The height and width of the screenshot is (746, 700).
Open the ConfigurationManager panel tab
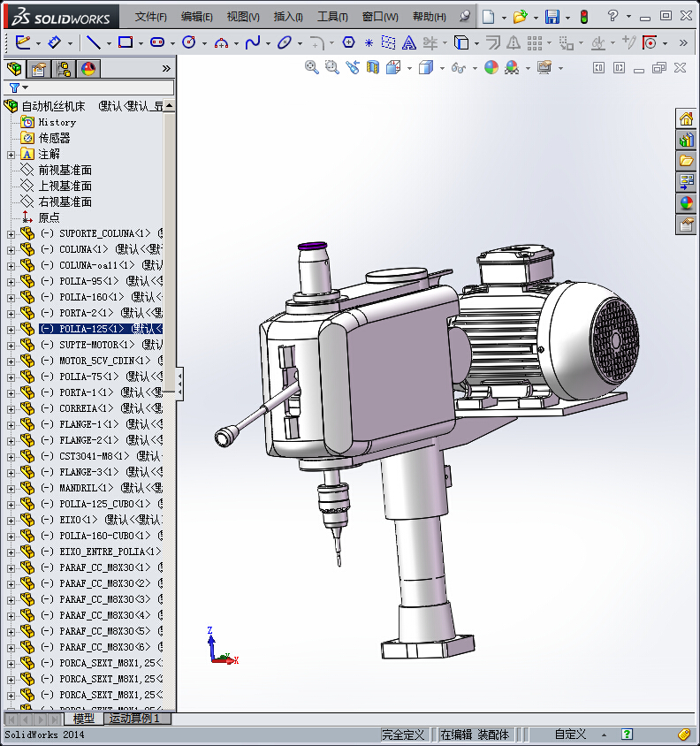click(x=64, y=69)
